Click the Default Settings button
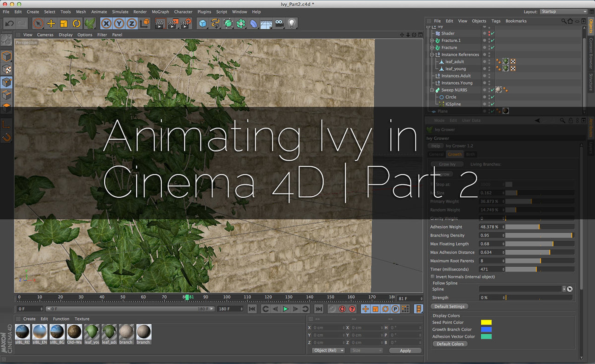 coord(449,306)
